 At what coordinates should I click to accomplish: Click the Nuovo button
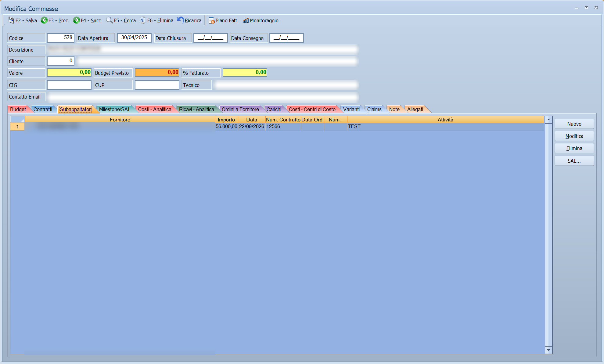574,124
